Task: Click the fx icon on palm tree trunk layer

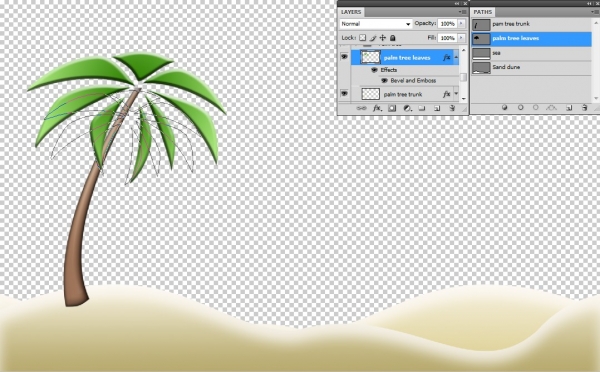Action: (x=446, y=94)
